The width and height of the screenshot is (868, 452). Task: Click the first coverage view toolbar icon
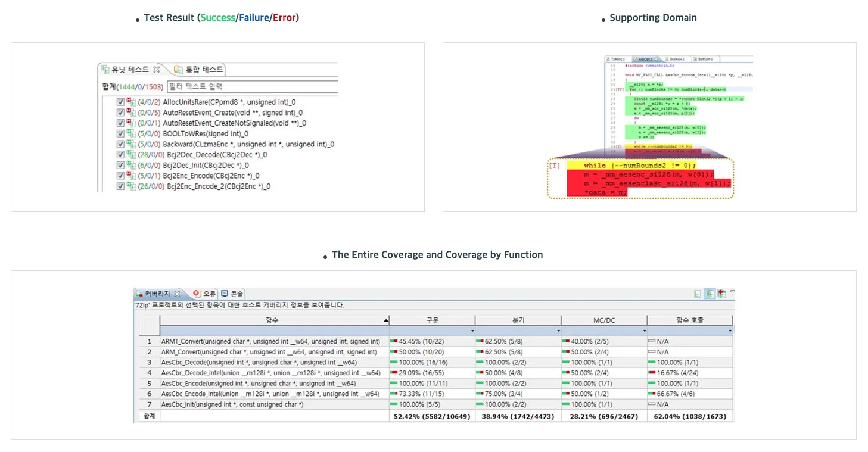(698, 294)
